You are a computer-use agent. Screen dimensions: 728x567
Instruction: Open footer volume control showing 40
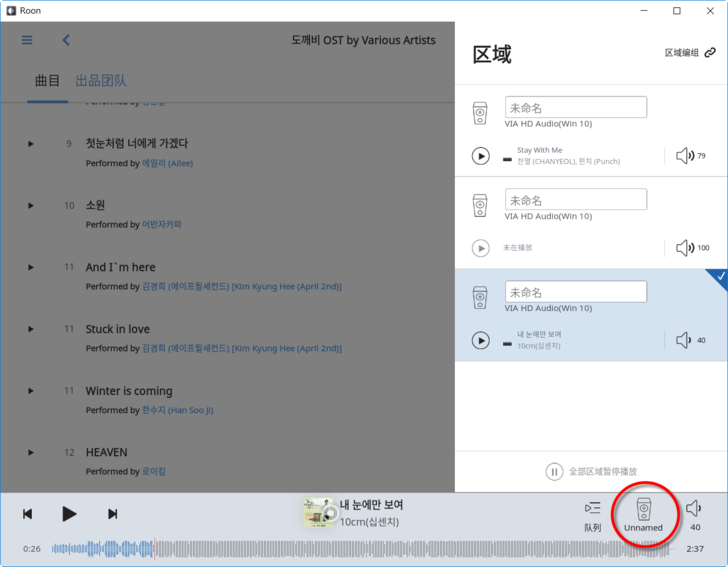tap(695, 515)
